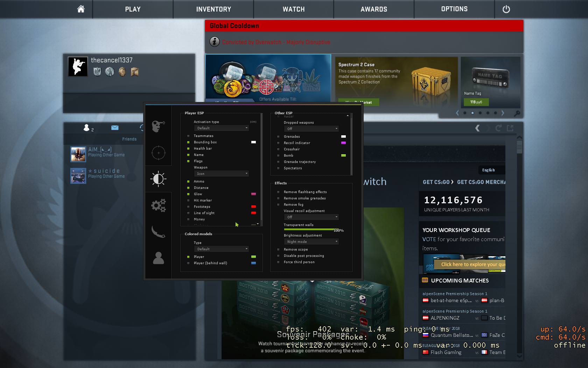Click thecancel1337 profile avatar
The image size is (588, 368).
click(x=78, y=66)
